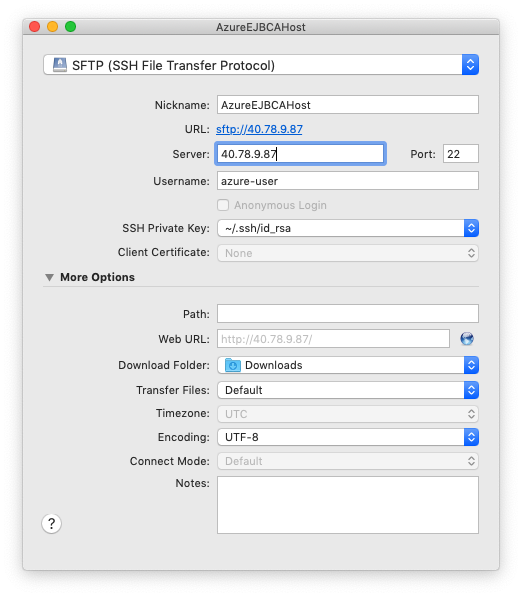Click the SFTP protocol drive icon

point(60,65)
